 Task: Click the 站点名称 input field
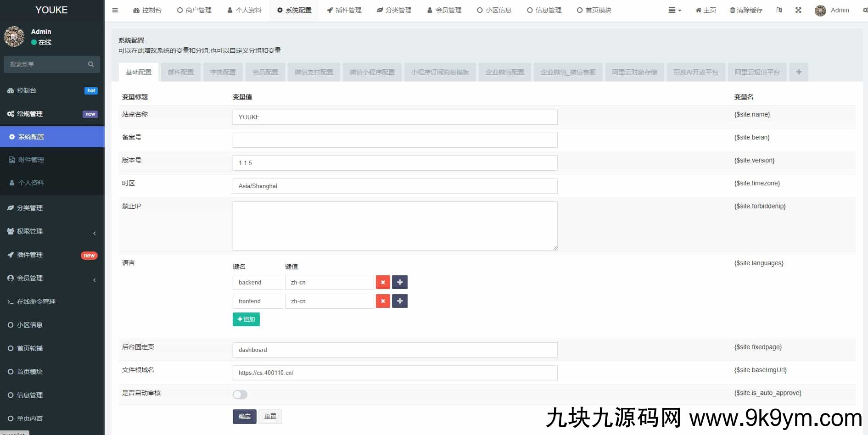(395, 117)
